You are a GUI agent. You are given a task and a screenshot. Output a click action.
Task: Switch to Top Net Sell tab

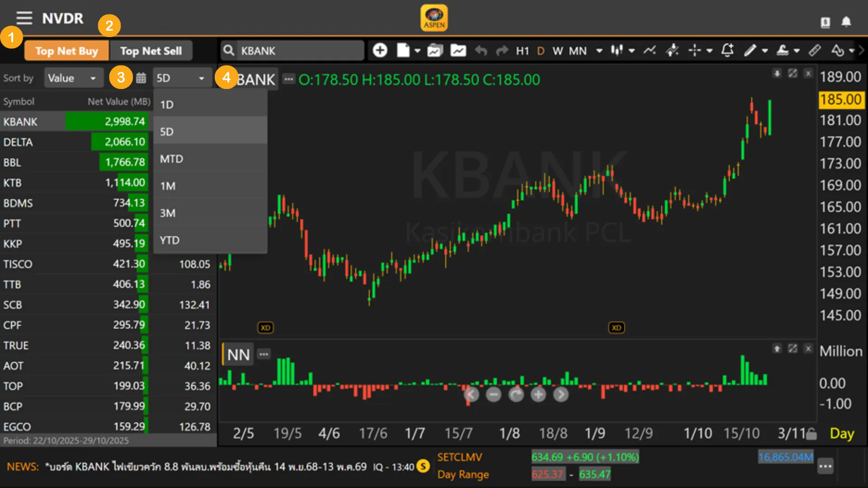pos(151,51)
